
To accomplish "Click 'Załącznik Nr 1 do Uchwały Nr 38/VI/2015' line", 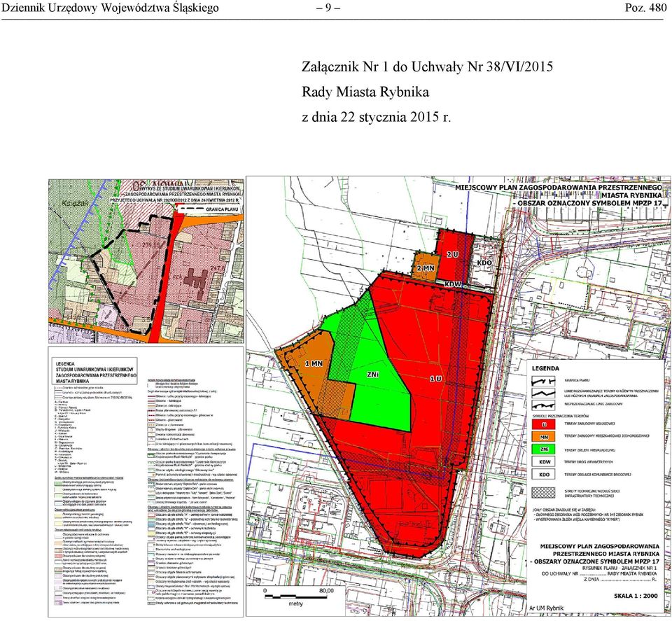I will coord(427,67).
